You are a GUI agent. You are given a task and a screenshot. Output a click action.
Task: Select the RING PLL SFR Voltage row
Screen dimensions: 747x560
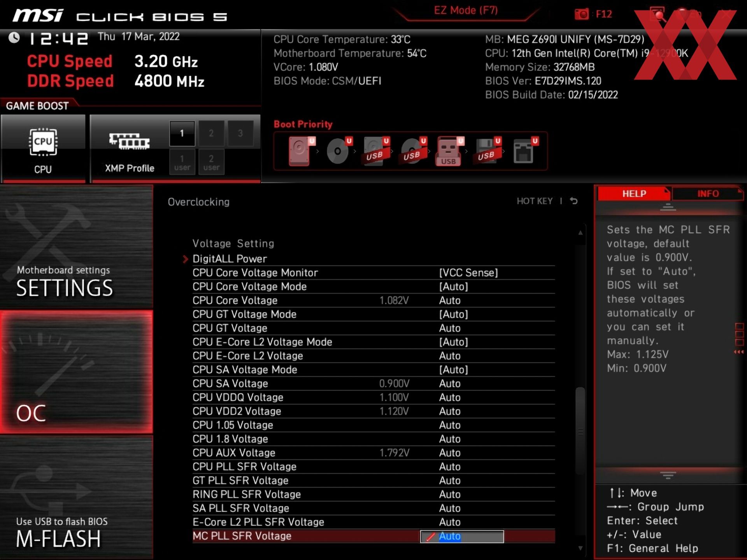click(373, 494)
